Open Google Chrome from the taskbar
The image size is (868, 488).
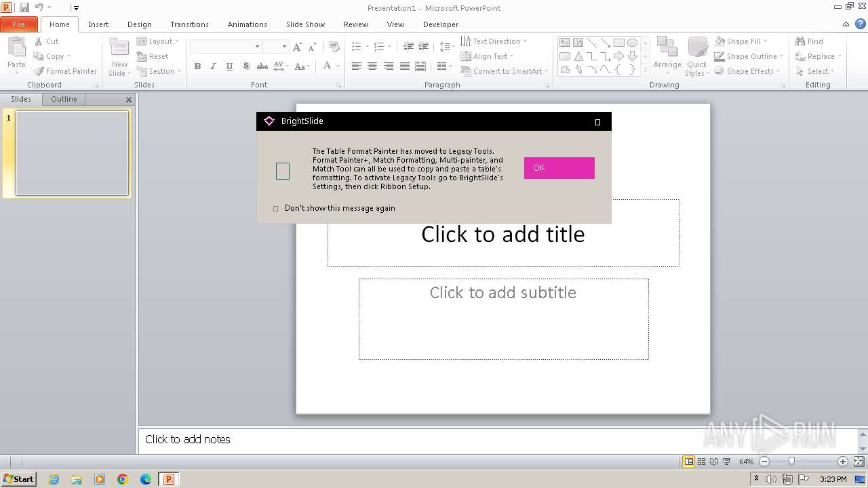click(x=123, y=479)
